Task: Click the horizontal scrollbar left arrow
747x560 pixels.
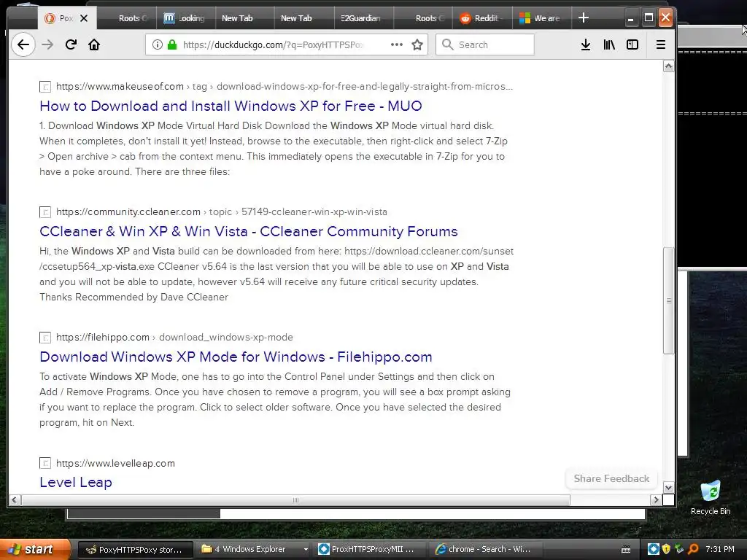Action: (x=15, y=500)
